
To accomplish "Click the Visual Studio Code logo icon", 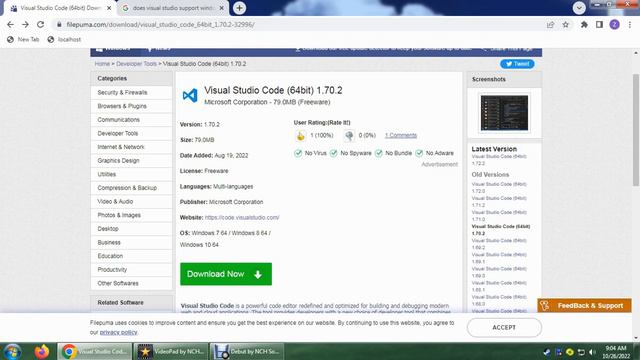I will 190,96.
